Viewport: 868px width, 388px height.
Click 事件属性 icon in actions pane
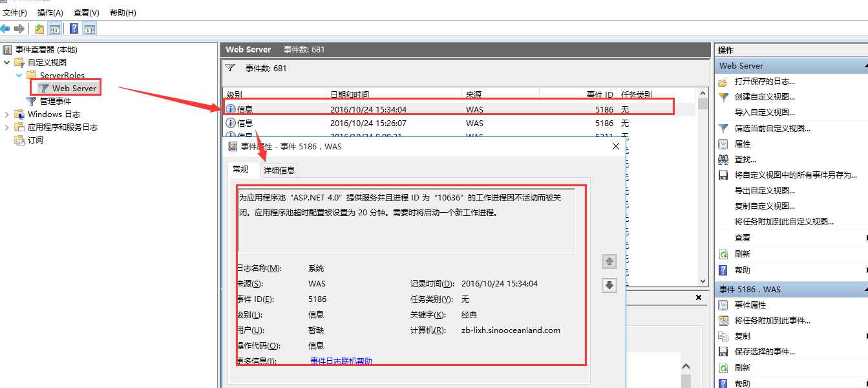(x=723, y=305)
